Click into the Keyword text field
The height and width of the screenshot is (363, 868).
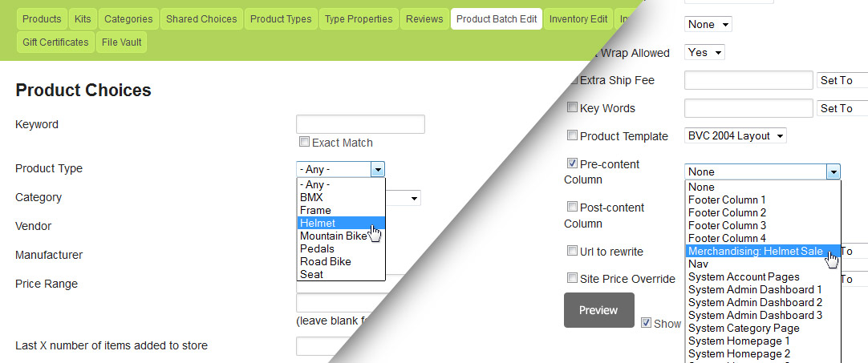360,124
